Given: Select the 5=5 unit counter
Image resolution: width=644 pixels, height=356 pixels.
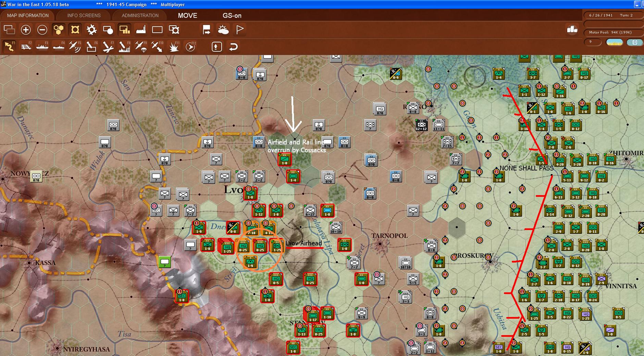Looking at the screenshot, I should [413, 279].
